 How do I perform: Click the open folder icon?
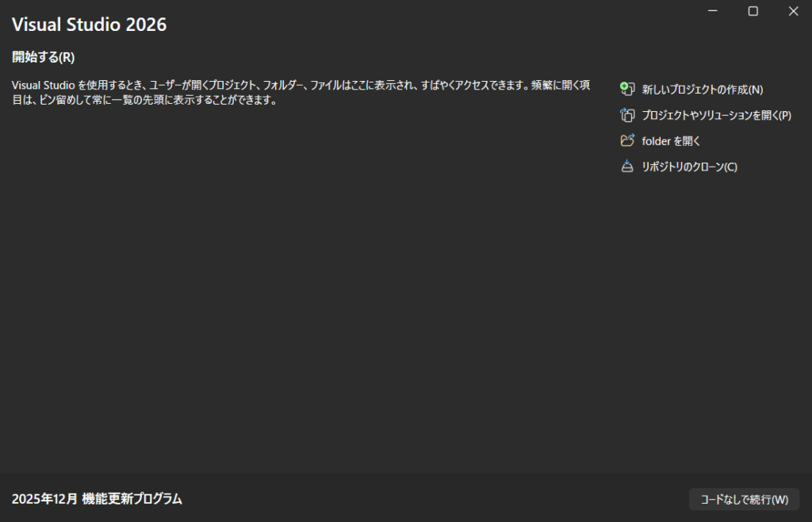pyautogui.click(x=627, y=141)
